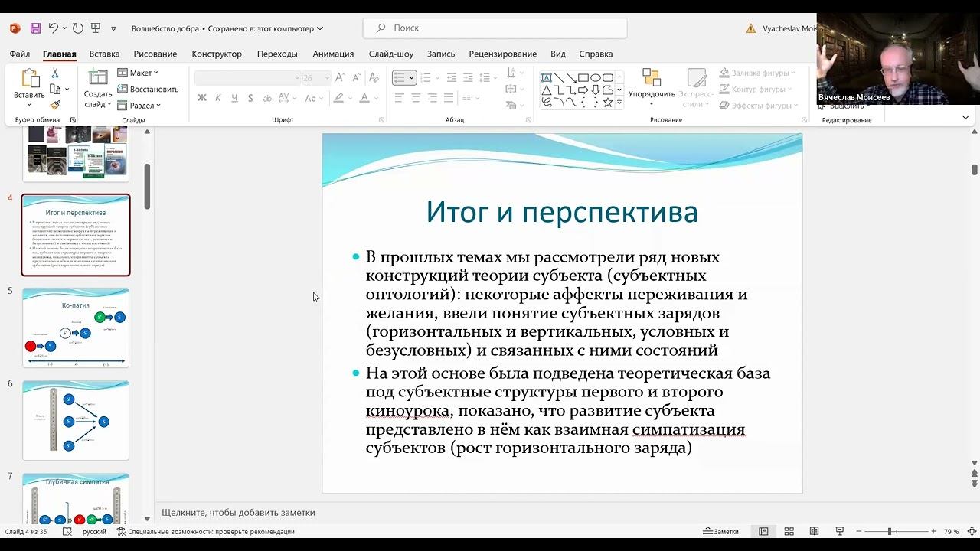980x551 pixels.
Task: Click the Cut scissors icon
Action: [x=55, y=73]
